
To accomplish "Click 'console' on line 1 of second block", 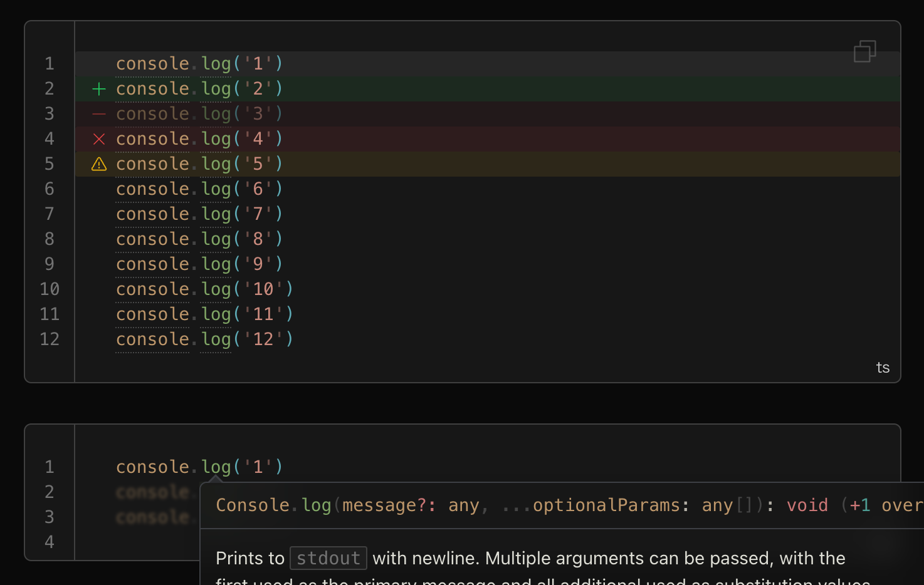I will pos(152,467).
